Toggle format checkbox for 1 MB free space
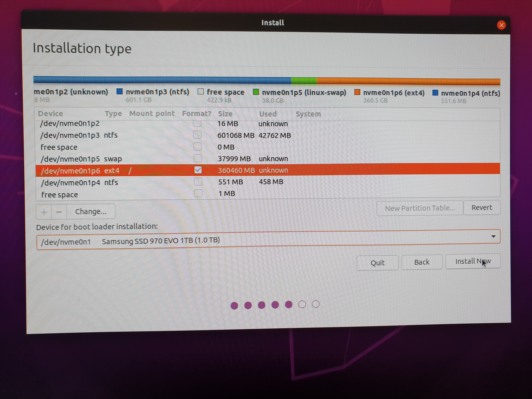 click(198, 193)
